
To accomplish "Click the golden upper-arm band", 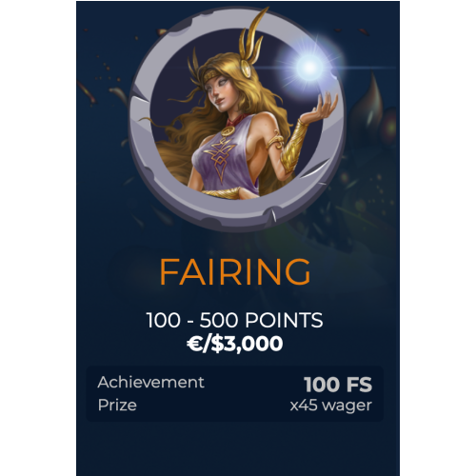I will click(x=275, y=141).
